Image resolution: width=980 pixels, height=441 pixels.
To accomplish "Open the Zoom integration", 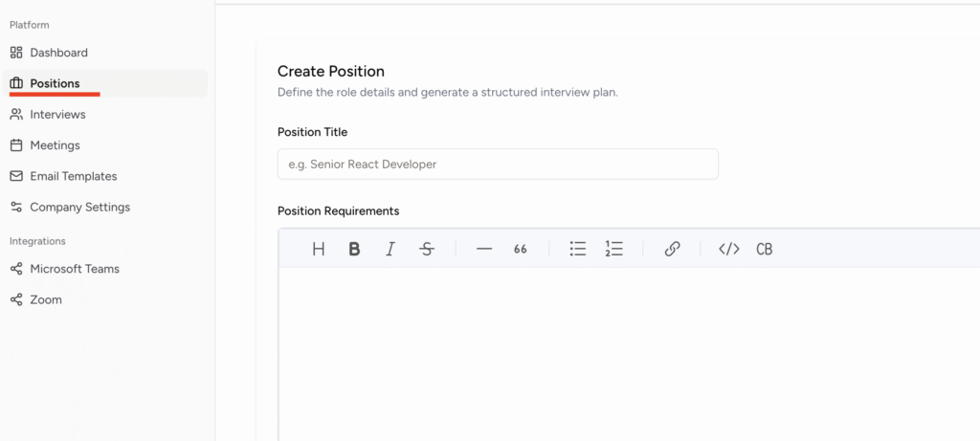I will point(46,299).
